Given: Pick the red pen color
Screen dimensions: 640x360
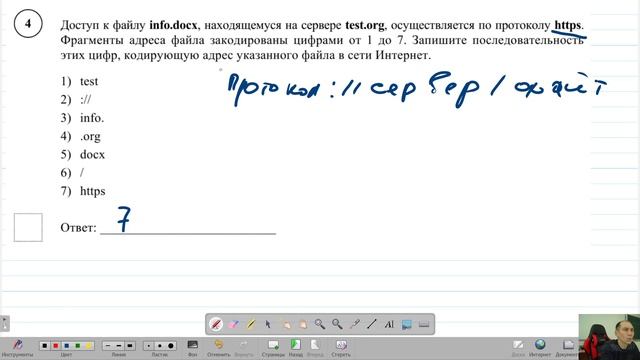Looking at the screenshot, I should click(56, 346).
